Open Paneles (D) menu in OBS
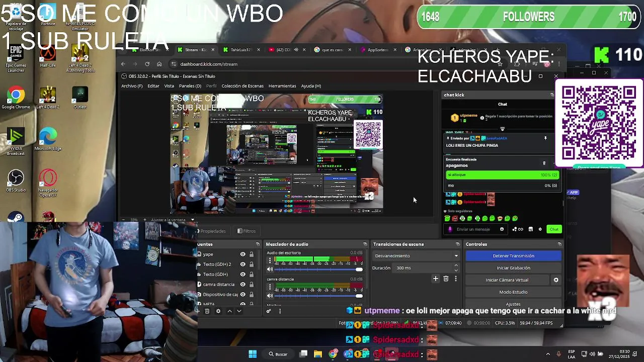The height and width of the screenshot is (362, 644). 190,86
